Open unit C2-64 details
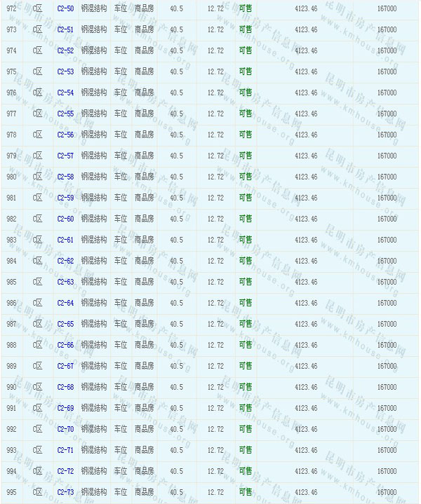 click(x=65, y=303)
